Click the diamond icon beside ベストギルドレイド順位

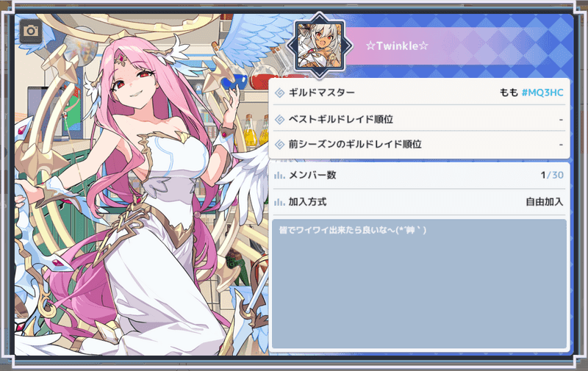pos(280,120)
